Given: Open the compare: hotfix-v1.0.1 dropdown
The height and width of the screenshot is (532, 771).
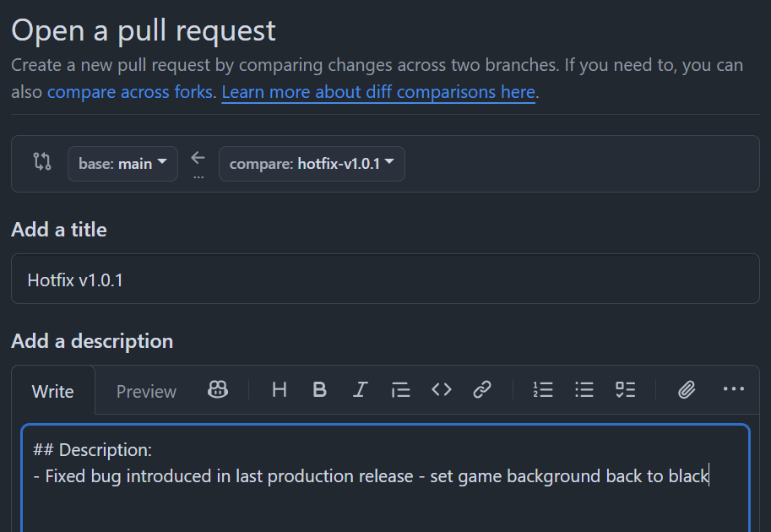Looking at the screenshot, I should [x=312, y=164].
